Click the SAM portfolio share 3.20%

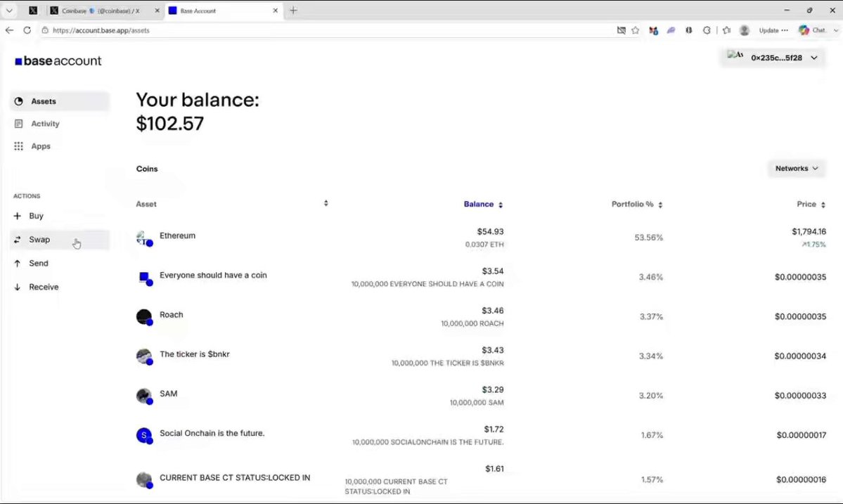coord(651,396)
